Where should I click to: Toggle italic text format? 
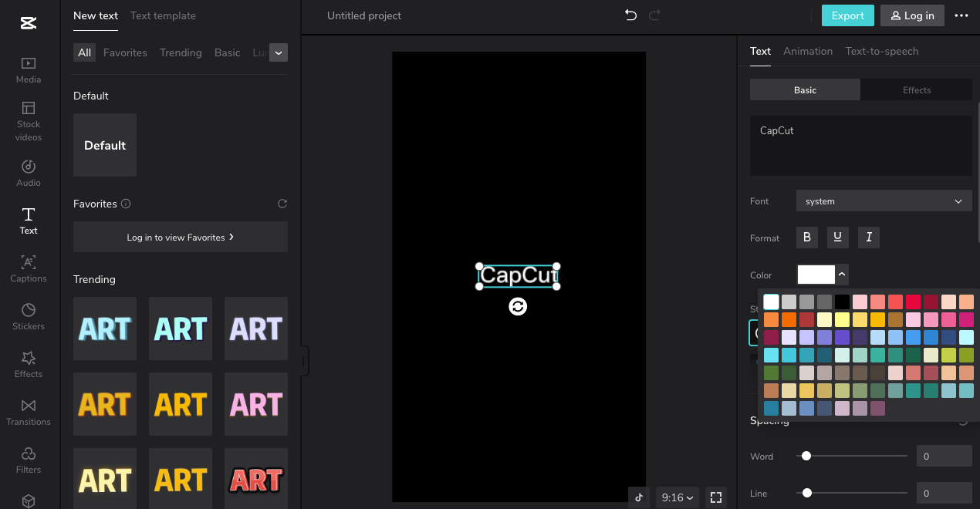[x=869, y=238]
